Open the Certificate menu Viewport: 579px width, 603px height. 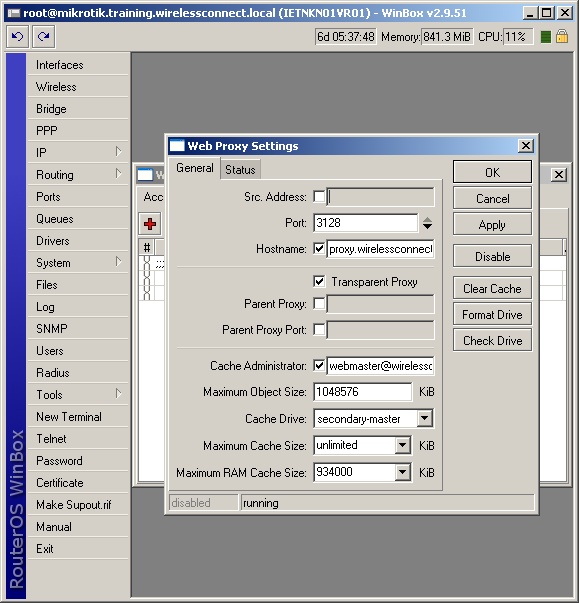point(78,483)
